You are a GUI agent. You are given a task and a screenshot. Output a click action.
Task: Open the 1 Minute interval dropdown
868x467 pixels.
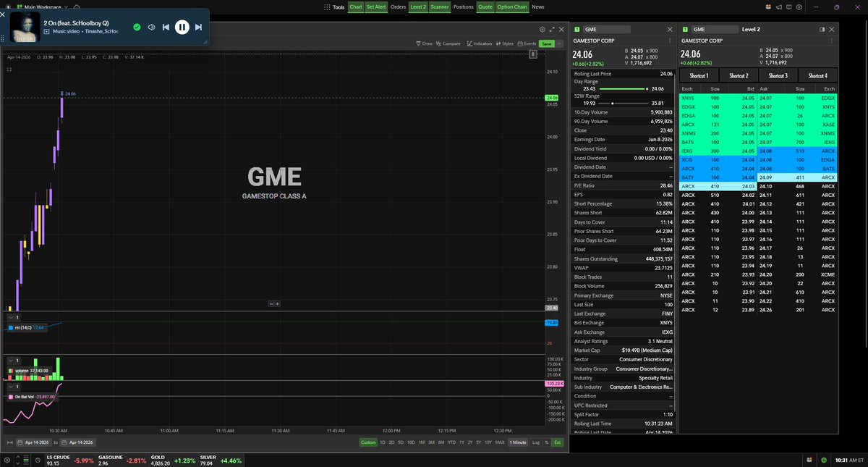[517, 442]
